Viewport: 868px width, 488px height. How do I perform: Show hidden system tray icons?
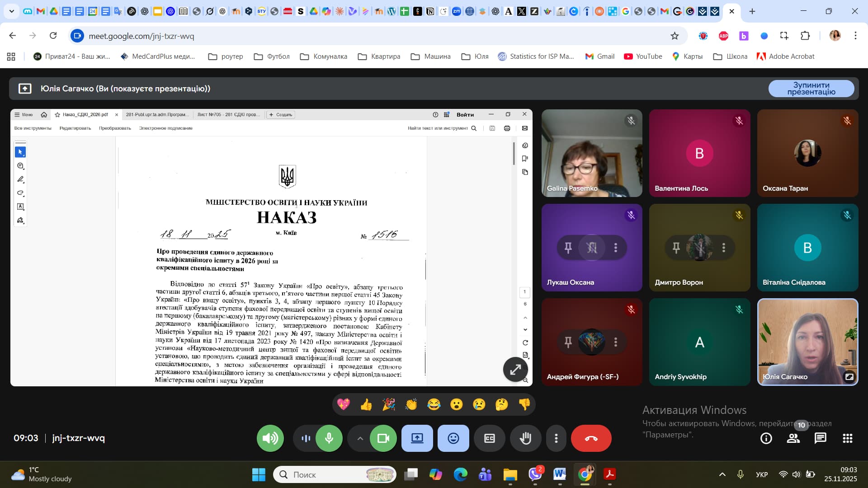[722, 474]
